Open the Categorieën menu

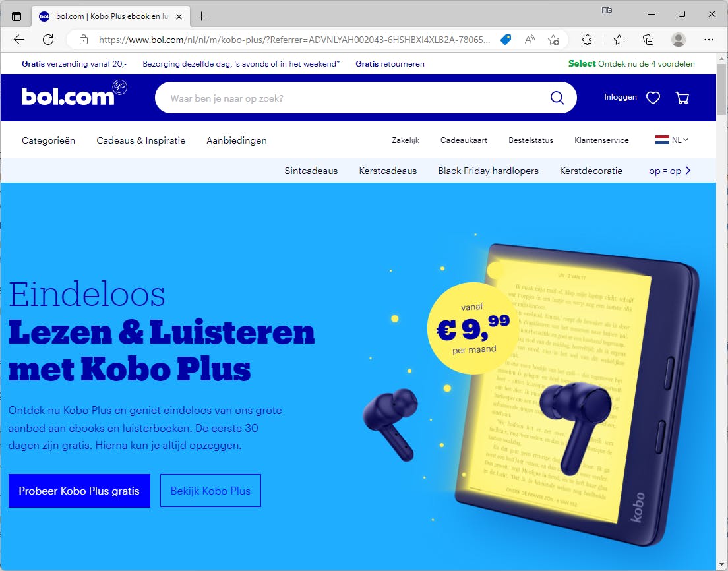(48, 140)
